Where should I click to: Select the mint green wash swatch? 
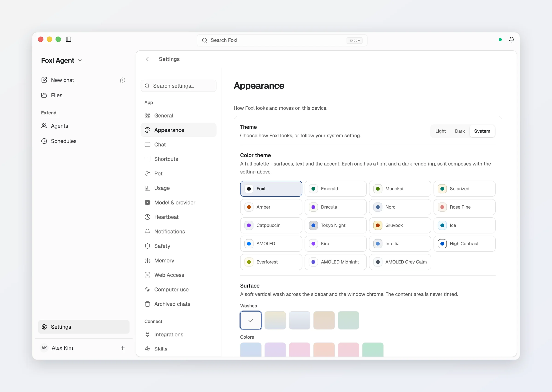pos(348,320)
